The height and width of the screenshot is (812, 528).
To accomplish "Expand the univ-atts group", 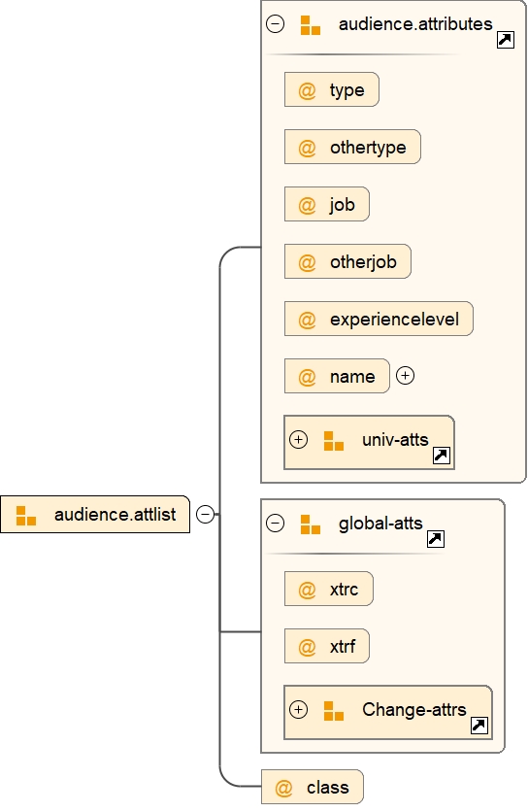I will point(298,440).
